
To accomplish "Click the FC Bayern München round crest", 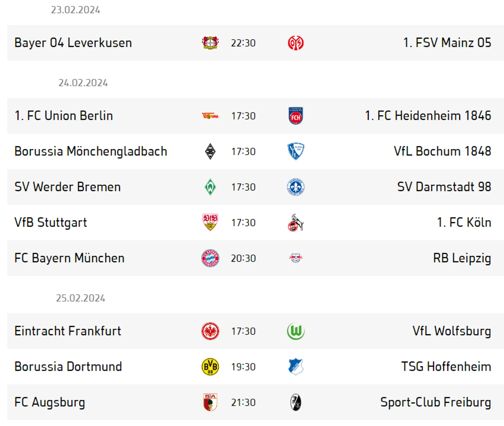I will click(210, 258).
